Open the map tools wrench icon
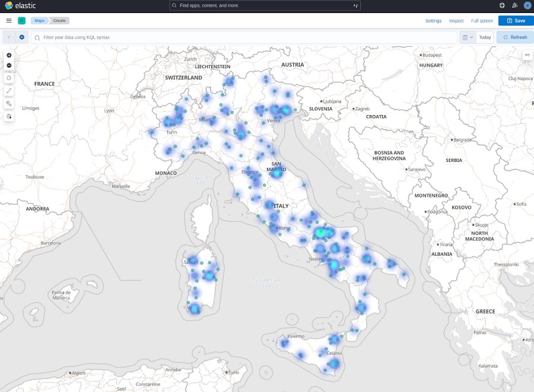This screenshot has height=392, width=534. tap(9, 104)
